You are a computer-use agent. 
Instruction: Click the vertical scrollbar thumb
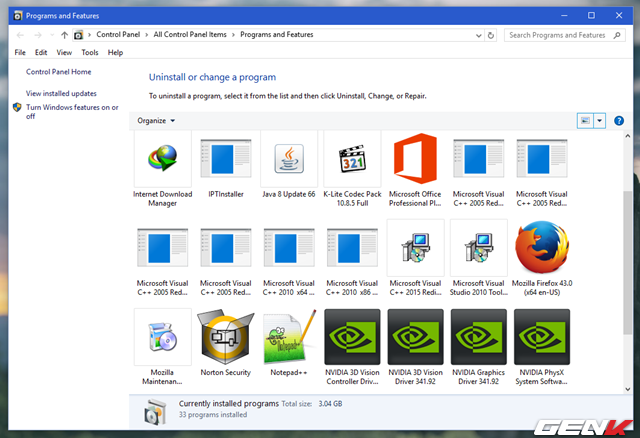(x=627, y=262)
